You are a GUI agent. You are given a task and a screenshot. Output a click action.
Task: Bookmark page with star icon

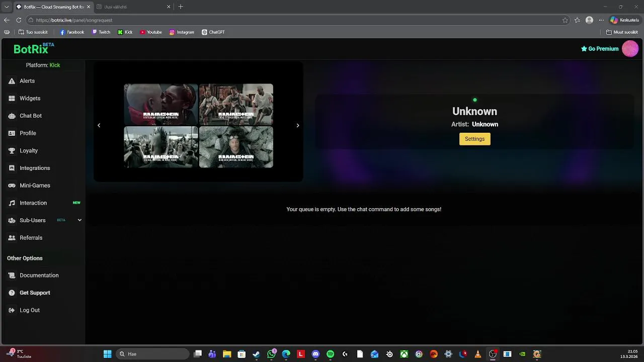pos(565,20)
